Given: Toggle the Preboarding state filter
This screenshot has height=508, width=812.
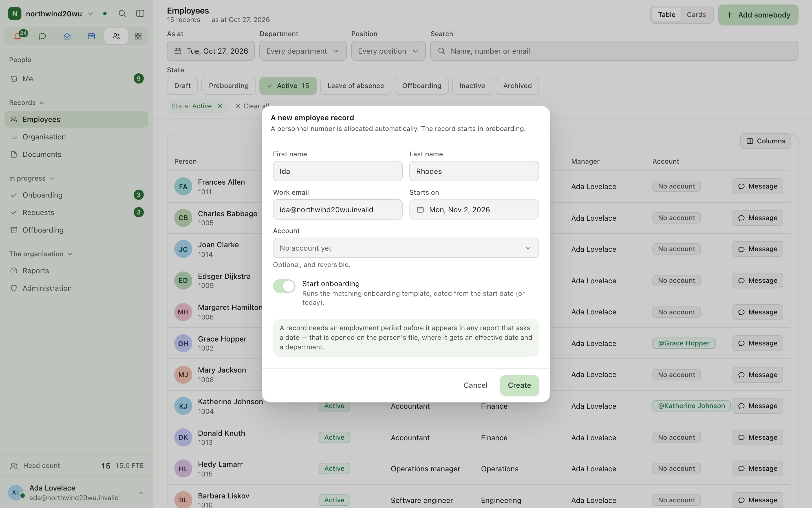Looking at the screenshot, I should [228, 86].
